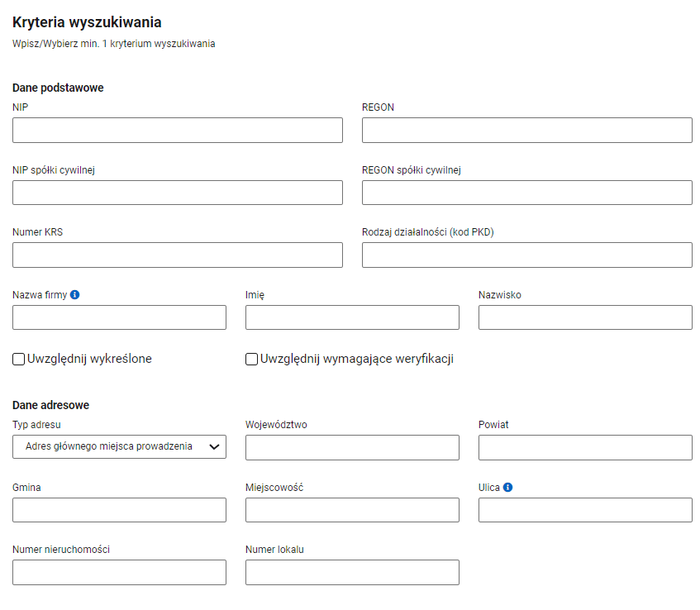Click the Imię input field
The image size is (700, 610).
coord(352,318)
